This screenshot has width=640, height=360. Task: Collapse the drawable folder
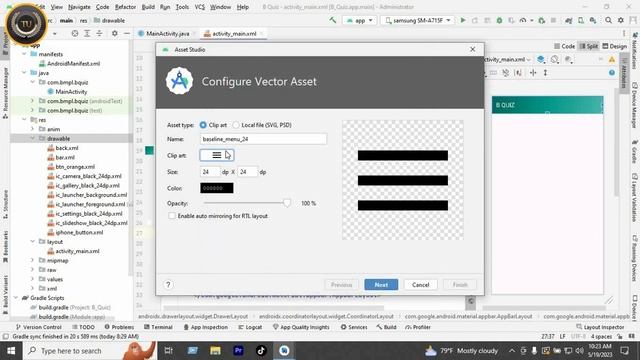(33, 139)
